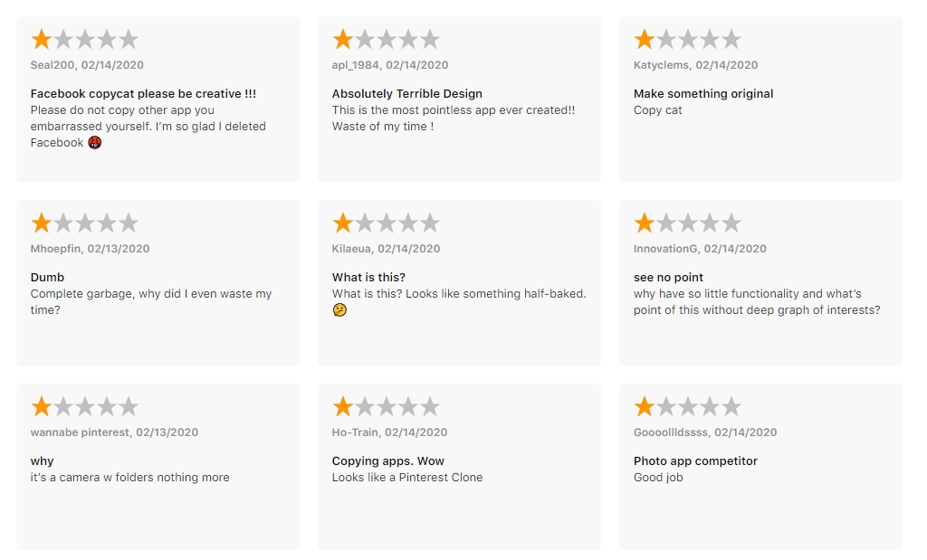Select the apl_1984 username
Image resolution: width=927 pixels, height=560 pixels.
point(356,65)
